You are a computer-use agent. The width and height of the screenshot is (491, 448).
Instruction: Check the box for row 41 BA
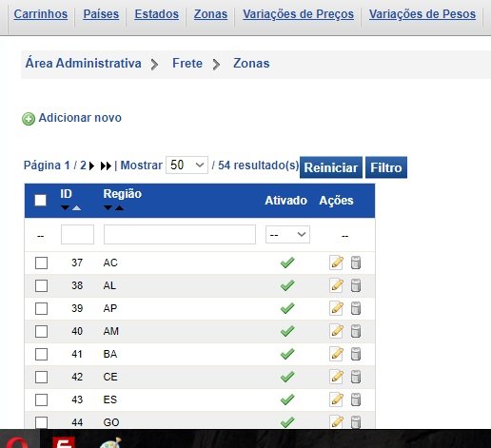pyautogui.click(x=41, y=354)
